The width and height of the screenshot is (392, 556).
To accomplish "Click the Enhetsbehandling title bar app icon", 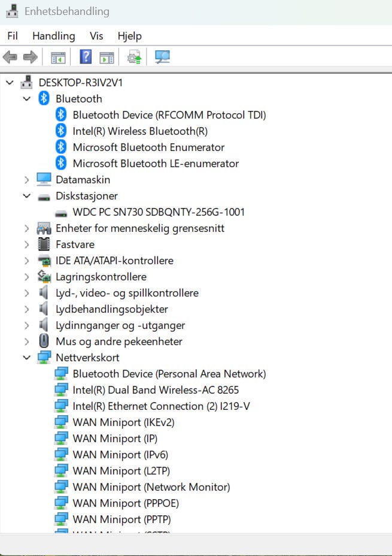I will (x=12, y=11).
